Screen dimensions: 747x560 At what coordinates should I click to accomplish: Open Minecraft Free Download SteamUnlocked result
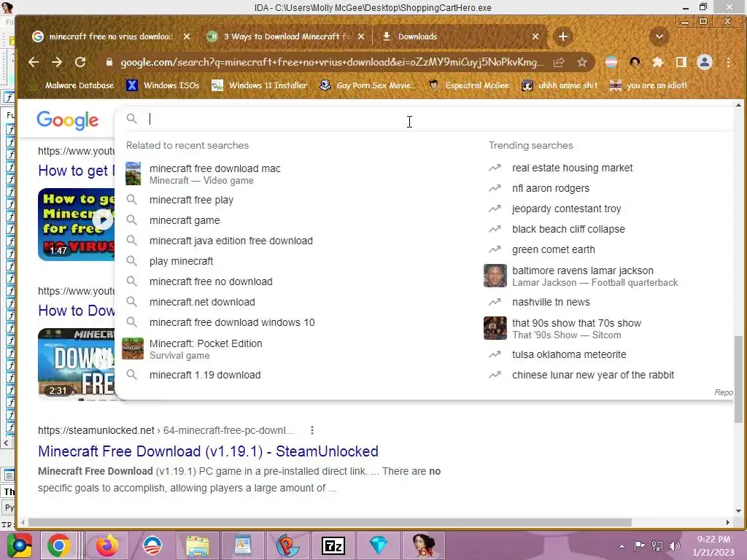[x=208, y=451]
